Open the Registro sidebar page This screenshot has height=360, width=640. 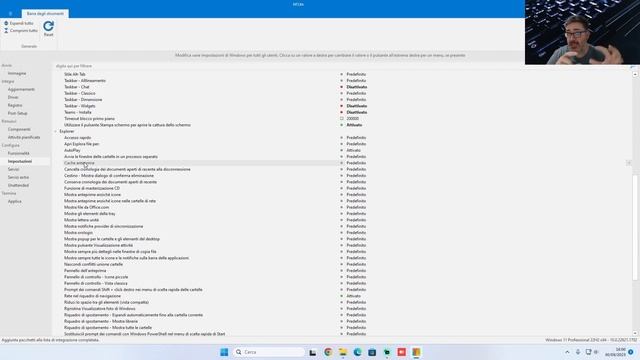click(x=15, y=105)
